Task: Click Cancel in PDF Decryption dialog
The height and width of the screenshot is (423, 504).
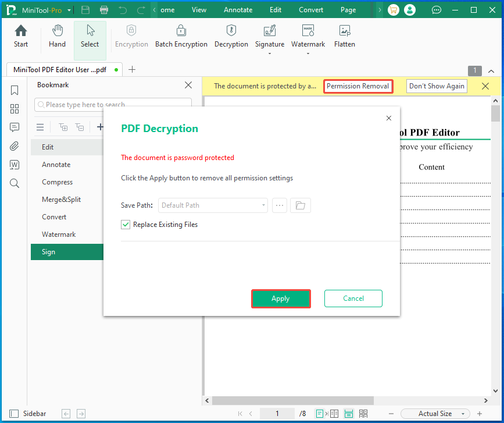Action: [x=353, y=298]
